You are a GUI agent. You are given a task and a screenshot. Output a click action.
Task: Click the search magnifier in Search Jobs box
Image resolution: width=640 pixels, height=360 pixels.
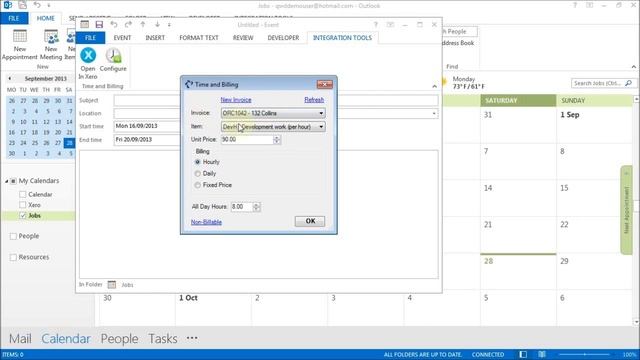pos(629,83)
